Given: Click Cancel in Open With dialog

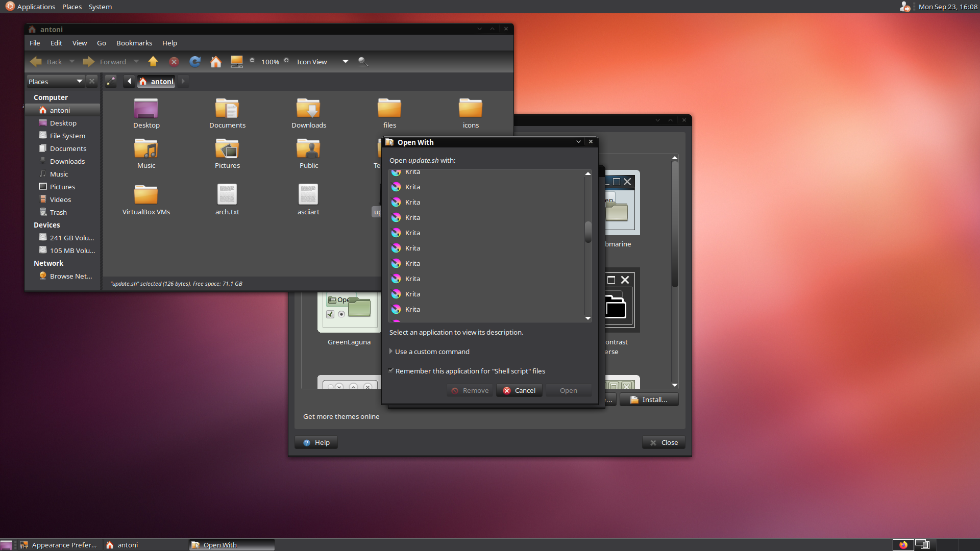Looking at the screenshot, I should coord(519,390).
